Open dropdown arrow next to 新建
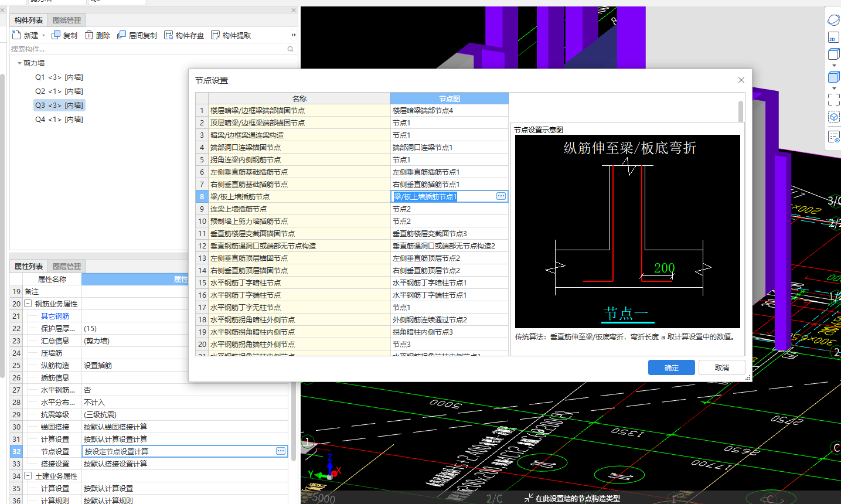 tap(43, 36)
